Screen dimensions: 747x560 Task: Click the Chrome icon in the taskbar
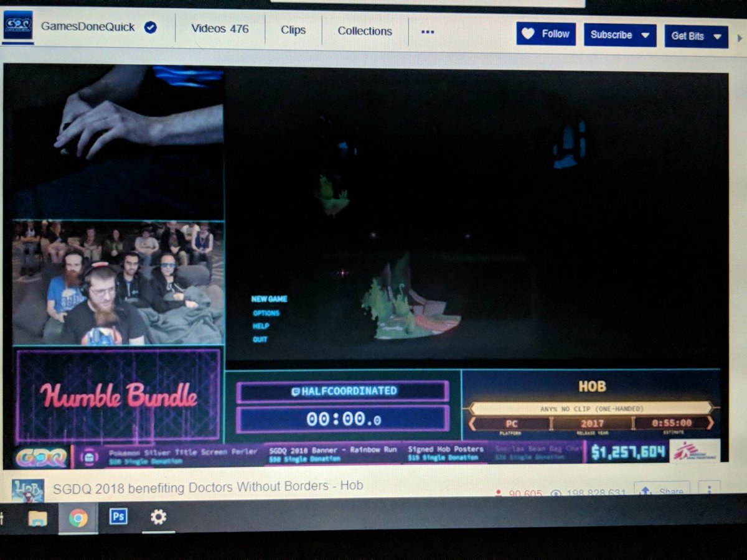point(78,518)
